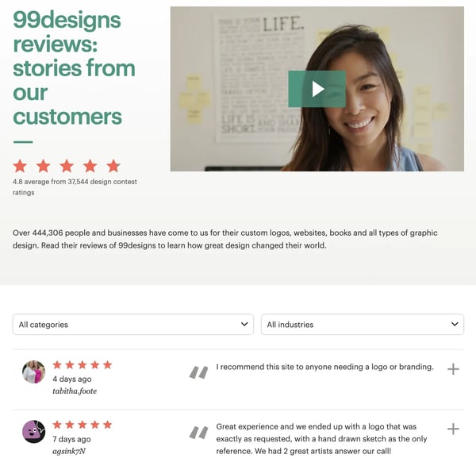The width and height of the screenshot is (476, 466).
Task: Click the star rating on agsink7N's review
Action: point(83,425)
